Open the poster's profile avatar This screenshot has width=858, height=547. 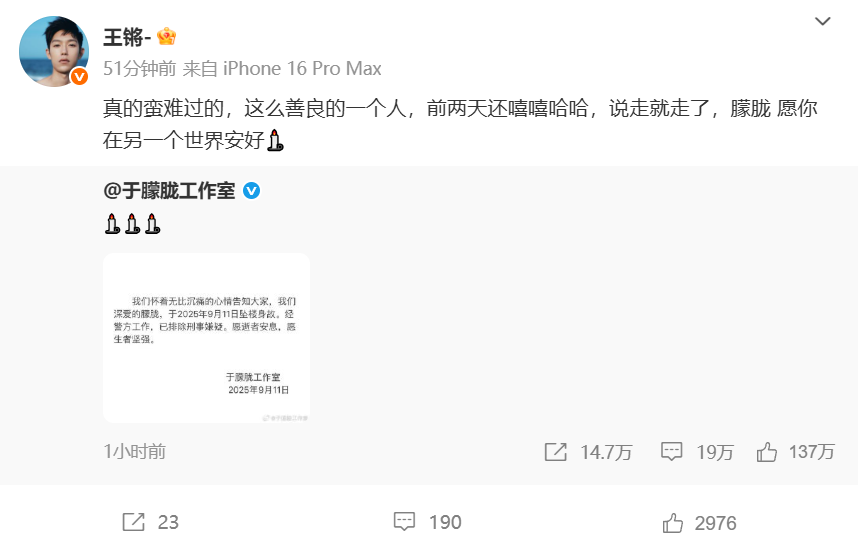point(54,51)
